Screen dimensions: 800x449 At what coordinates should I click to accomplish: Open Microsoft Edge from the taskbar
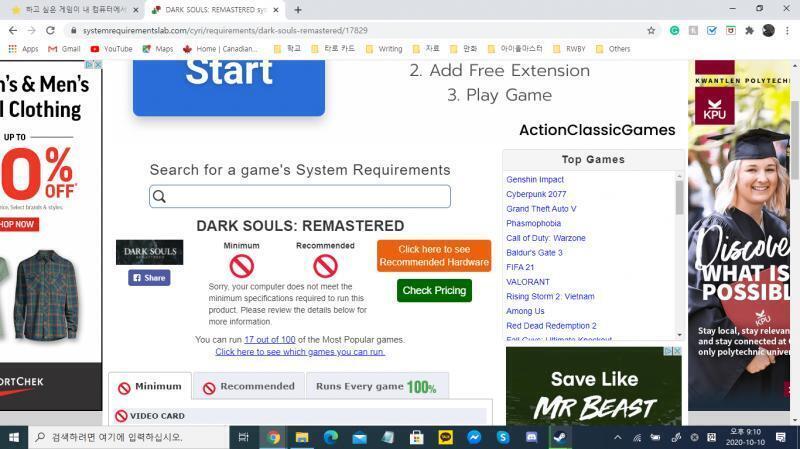[x=331, y=437]
